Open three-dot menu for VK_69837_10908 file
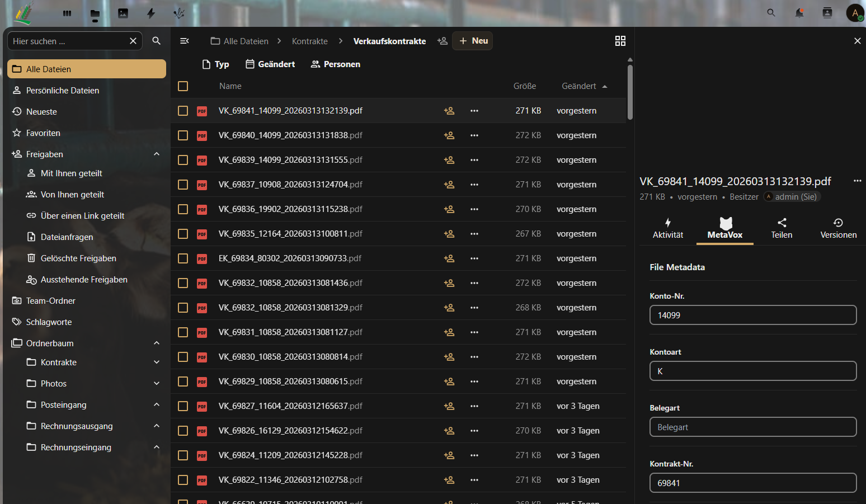The height and width of the screenshot is (504, 866). 474,185
